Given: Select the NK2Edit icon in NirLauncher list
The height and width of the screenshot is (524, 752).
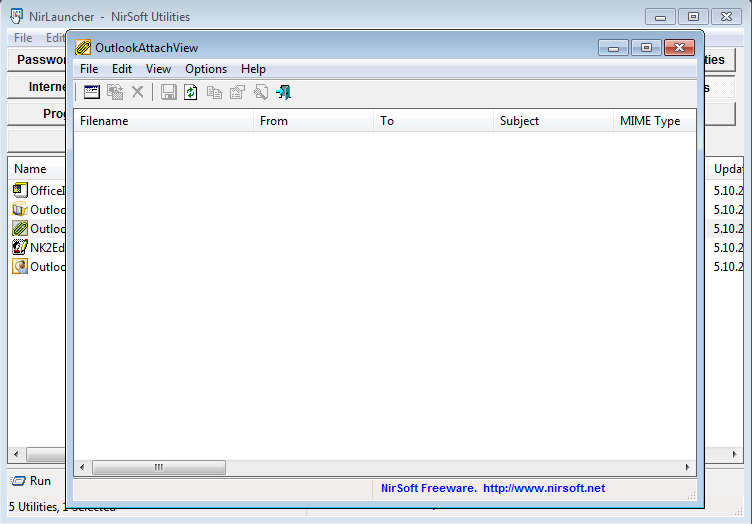Looking at the screenshot, I should click(20, 247).
